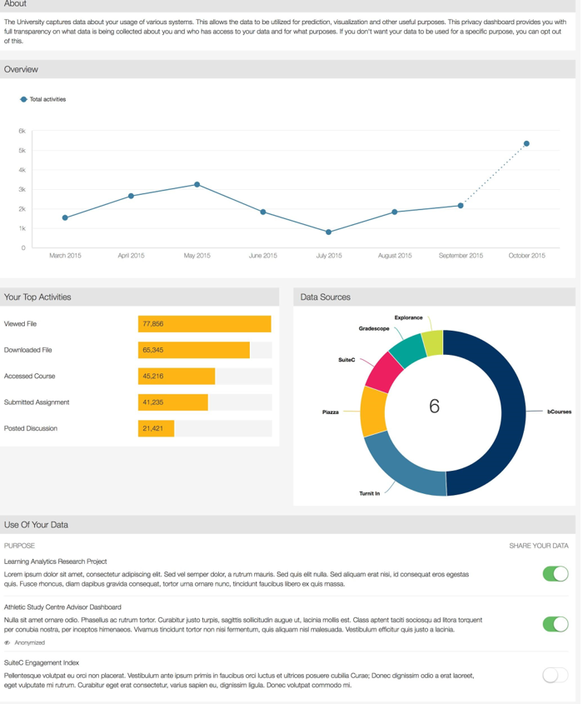Select the March 2015 data point
588x704 pixels.
65,217
